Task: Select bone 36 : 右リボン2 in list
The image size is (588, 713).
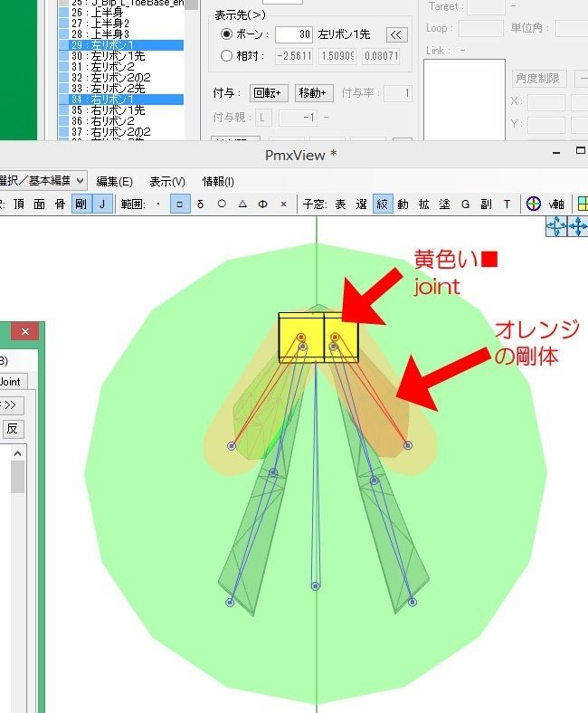Action: [121, 121]
